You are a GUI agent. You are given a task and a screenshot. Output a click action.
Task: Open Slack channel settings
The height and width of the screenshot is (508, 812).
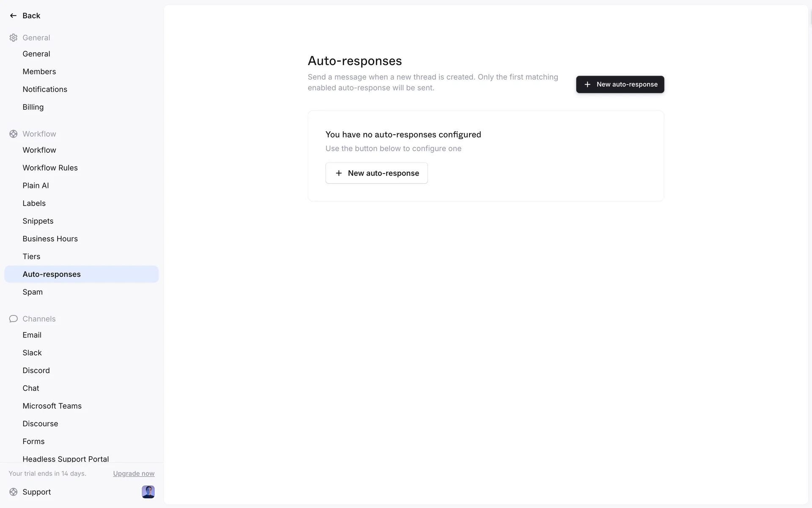(x=32, y=353)
